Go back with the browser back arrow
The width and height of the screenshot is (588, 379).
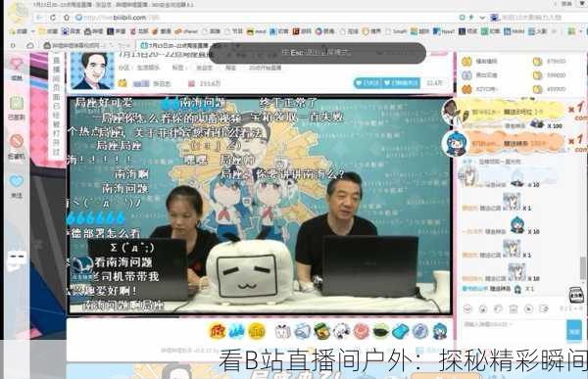coord(39,18)
